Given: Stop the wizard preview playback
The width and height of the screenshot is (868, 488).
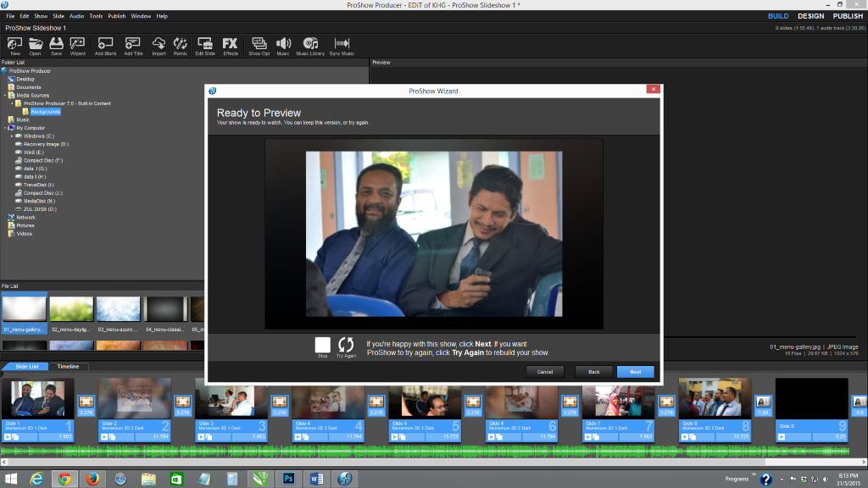Looking at the screenshot, I should pos(323,346).
